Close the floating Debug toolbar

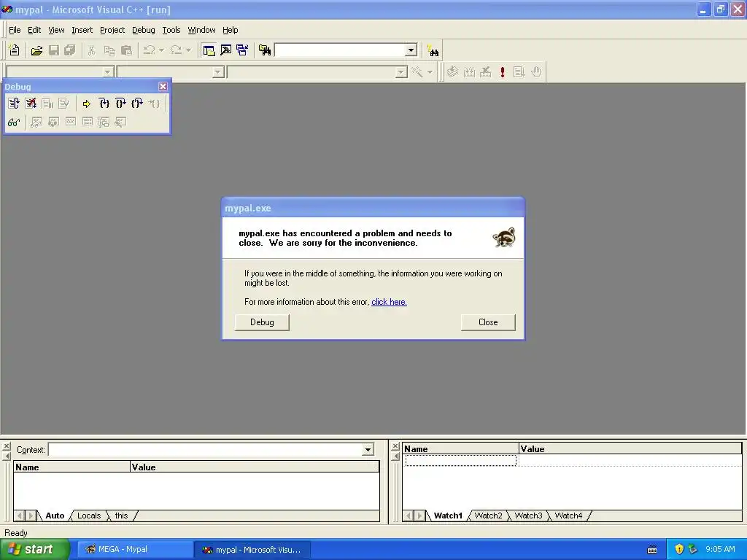pos(163,86)
